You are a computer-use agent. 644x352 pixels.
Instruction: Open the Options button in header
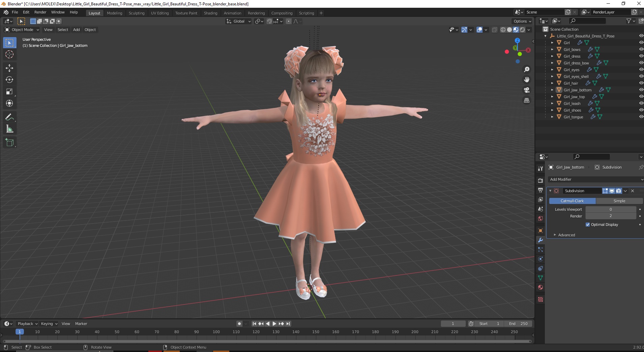[522, 21]
